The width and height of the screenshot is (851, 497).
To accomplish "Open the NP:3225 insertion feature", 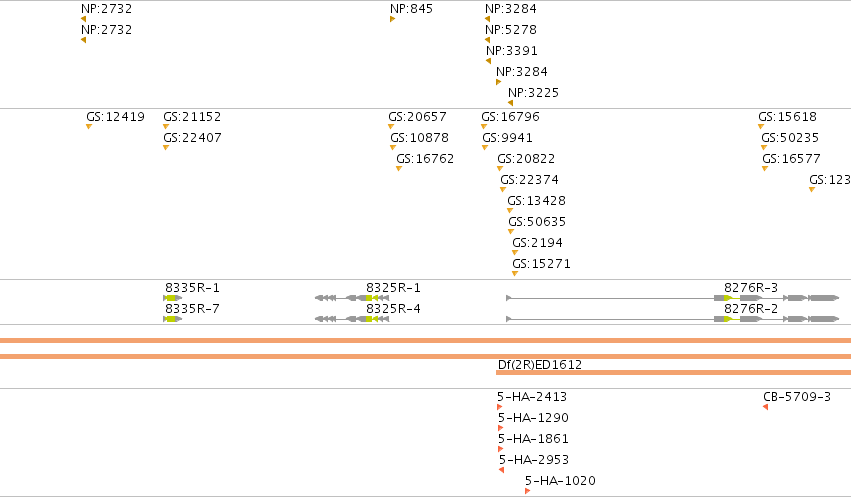I will point(510,103).
